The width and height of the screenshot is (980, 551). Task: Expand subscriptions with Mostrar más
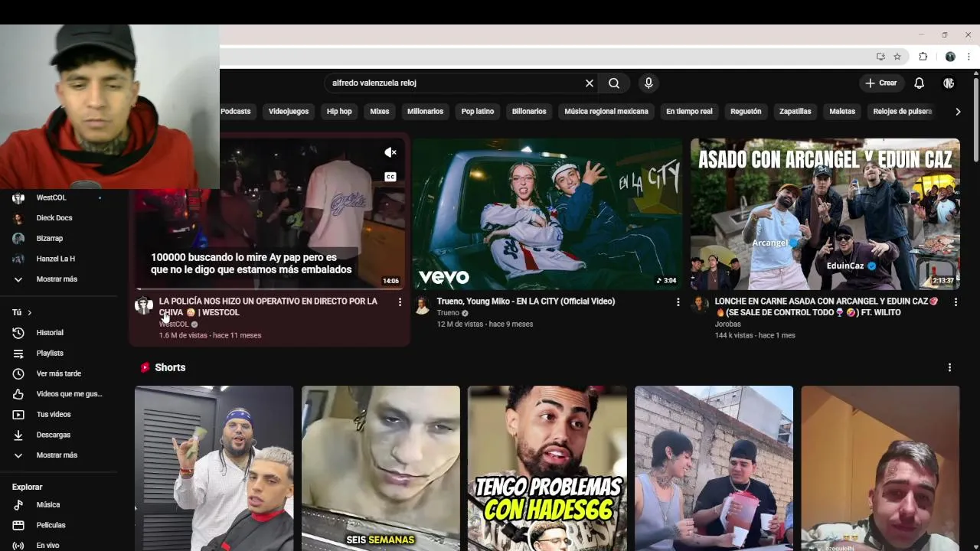pyautogui.click(x=58, y=279)
